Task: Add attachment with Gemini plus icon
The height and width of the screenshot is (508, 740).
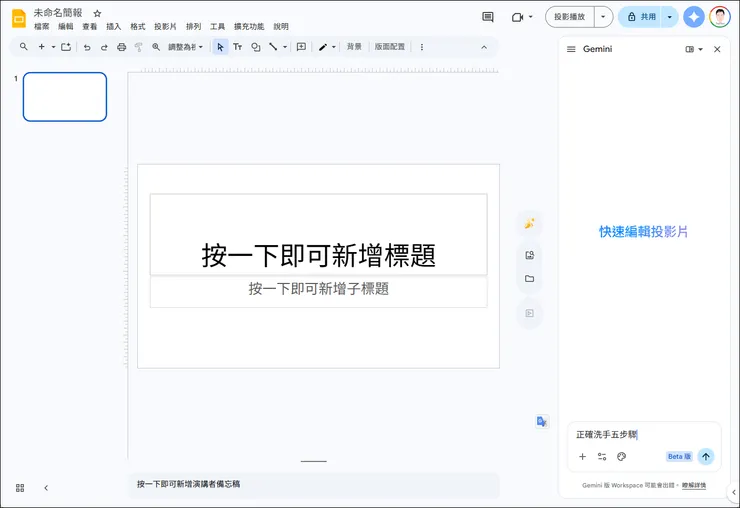Action: tap(582, 457)
